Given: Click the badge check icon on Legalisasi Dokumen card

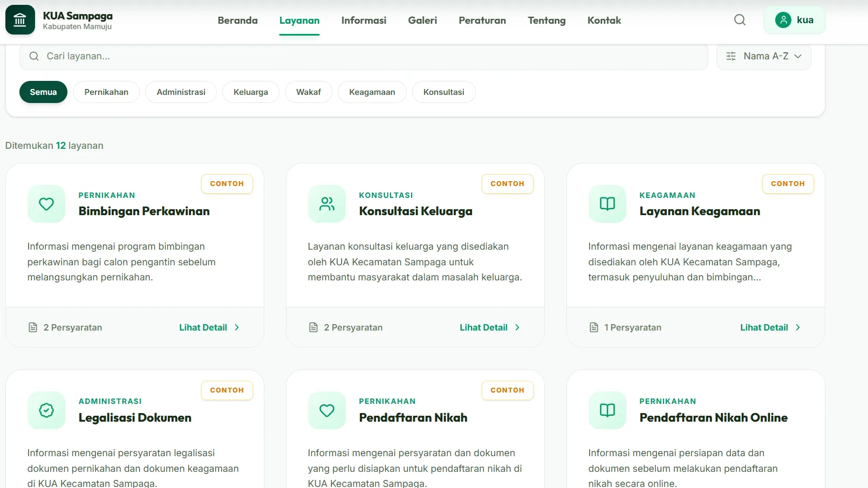Looking at the screenshot, I should coord(46,410).
